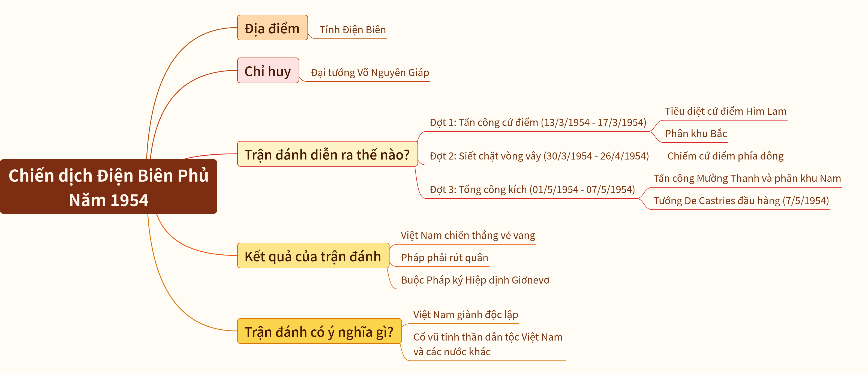868x373 pixels.
Task: Click the Đợt 1: Tấn công cứ điểm subtopic
Action: (538, 123)
